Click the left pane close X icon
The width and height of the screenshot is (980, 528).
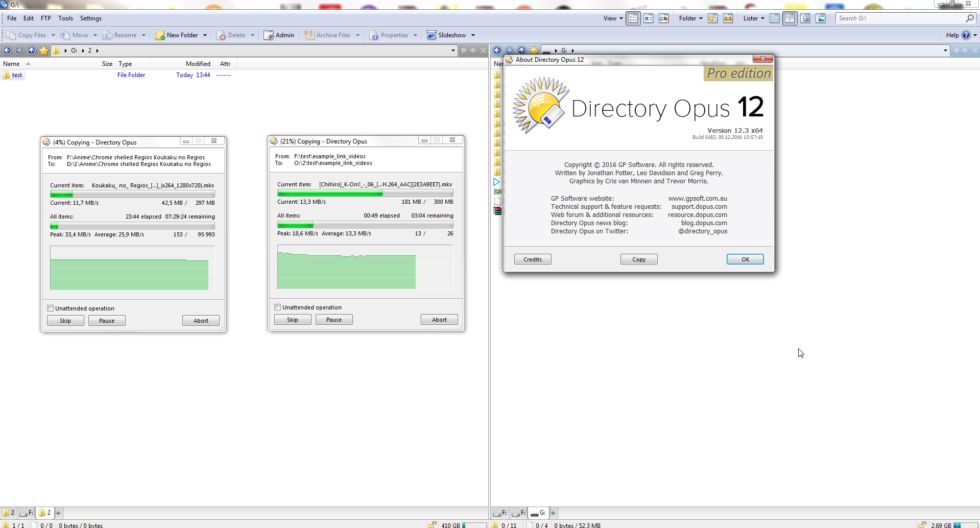pos(483,50)
